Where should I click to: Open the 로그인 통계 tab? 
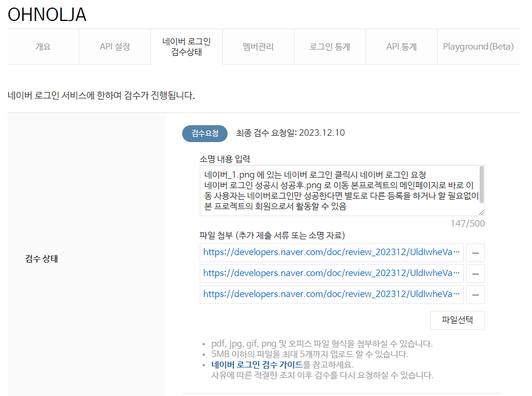[x=330, y=47]
